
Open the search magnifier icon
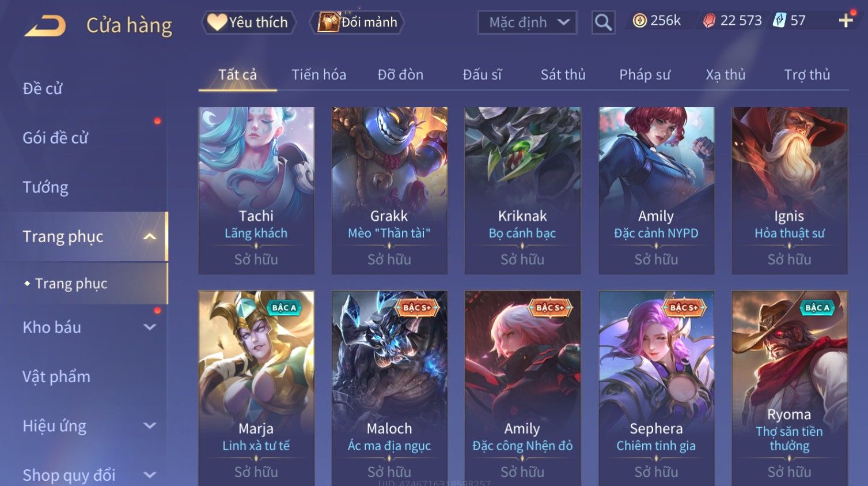(x=603, y=22)
